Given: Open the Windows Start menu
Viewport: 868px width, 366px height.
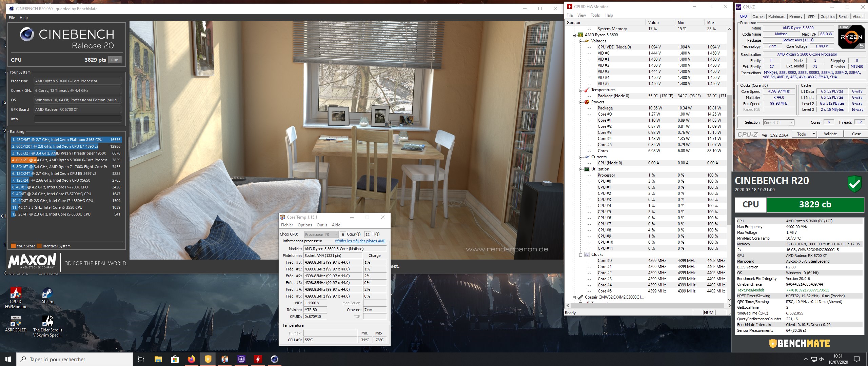Looking at the screenshot, I should 8,359.
